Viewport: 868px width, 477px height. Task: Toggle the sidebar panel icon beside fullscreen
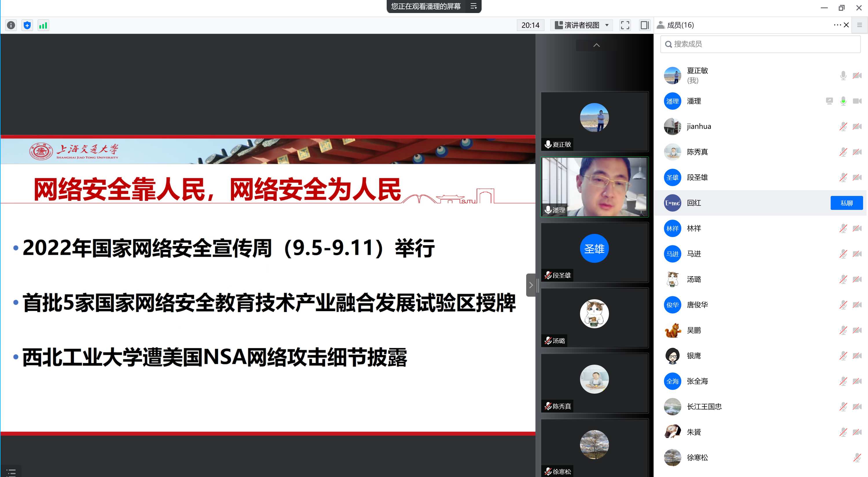pos(645,25)
